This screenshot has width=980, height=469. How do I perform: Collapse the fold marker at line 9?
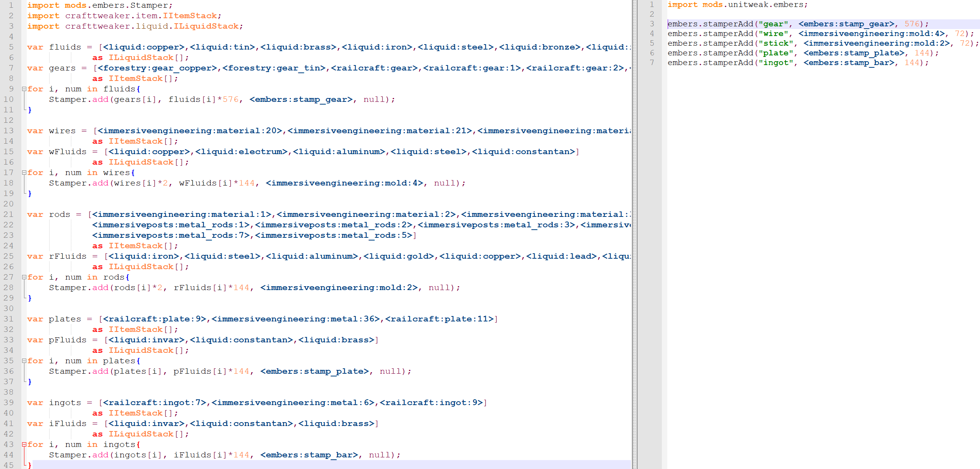[24, 89]
